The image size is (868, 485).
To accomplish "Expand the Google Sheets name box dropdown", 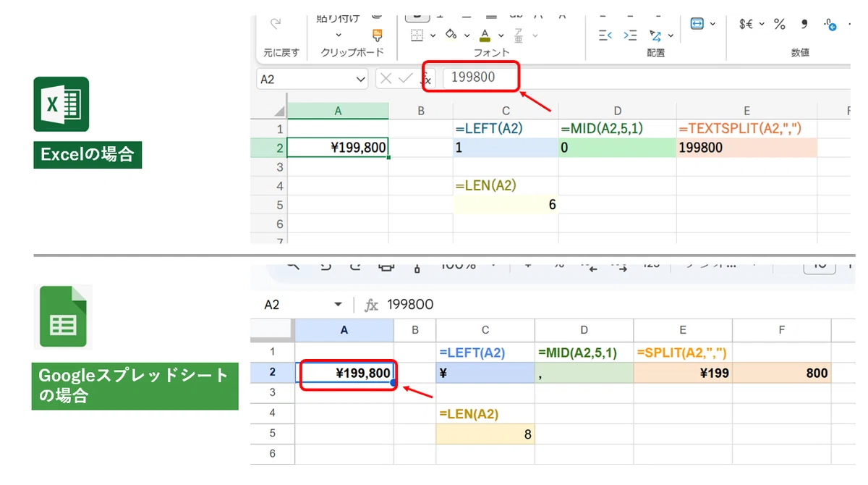I will pos(338,305).
